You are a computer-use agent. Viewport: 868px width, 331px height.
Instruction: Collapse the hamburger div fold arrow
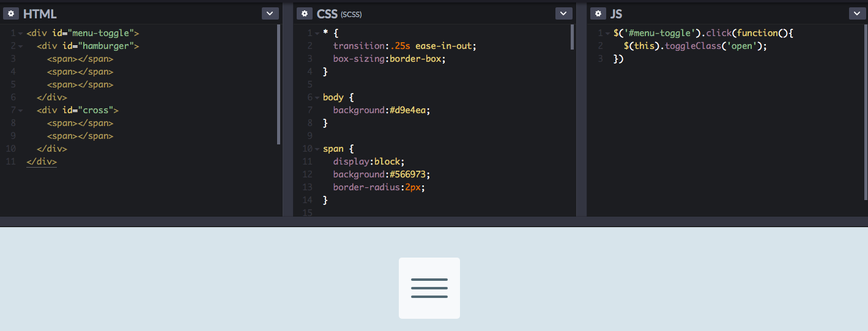pos(21,46)
